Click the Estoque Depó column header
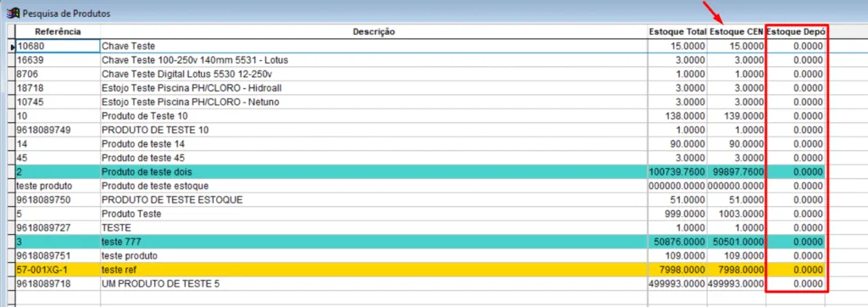Viewport: 868px width, 307px height. pyautogui.click(x=796, y=32)
